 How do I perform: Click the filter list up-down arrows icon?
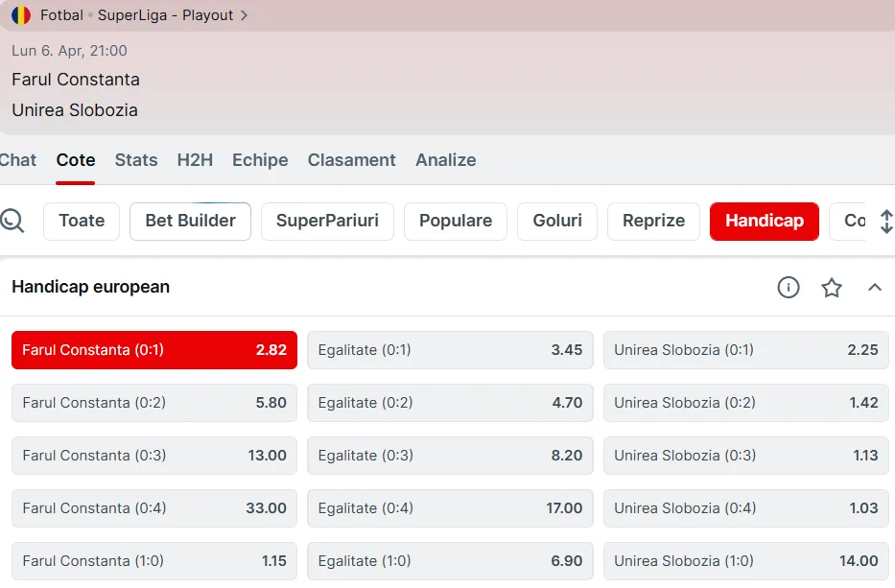885,222
